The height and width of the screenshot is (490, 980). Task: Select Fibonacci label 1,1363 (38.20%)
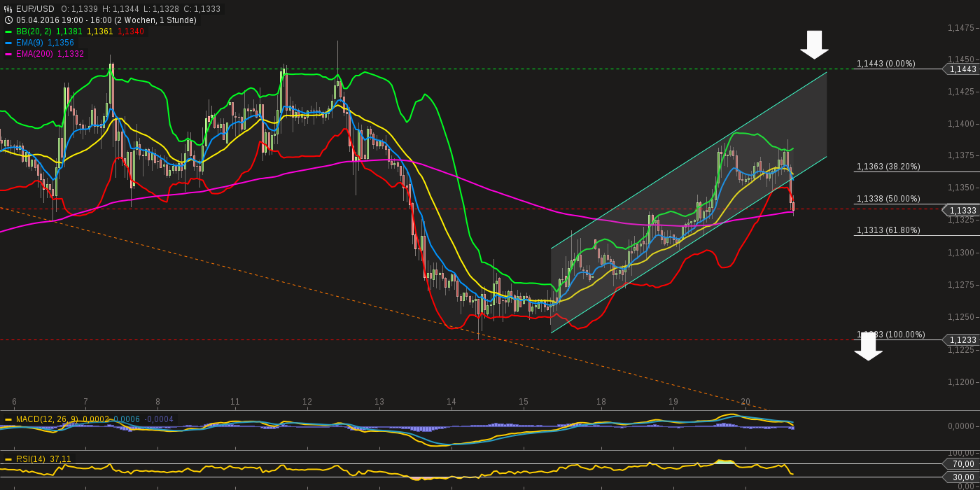pos(888,167)
